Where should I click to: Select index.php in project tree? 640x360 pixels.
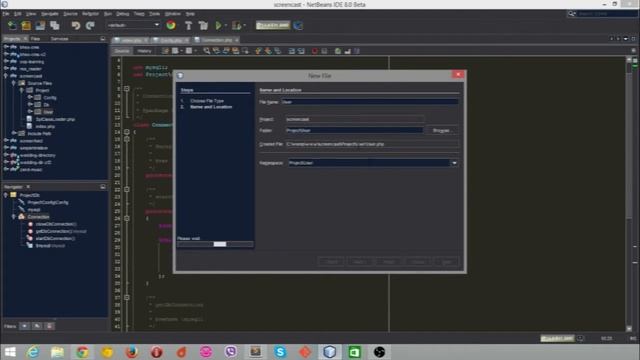[45, 126]
